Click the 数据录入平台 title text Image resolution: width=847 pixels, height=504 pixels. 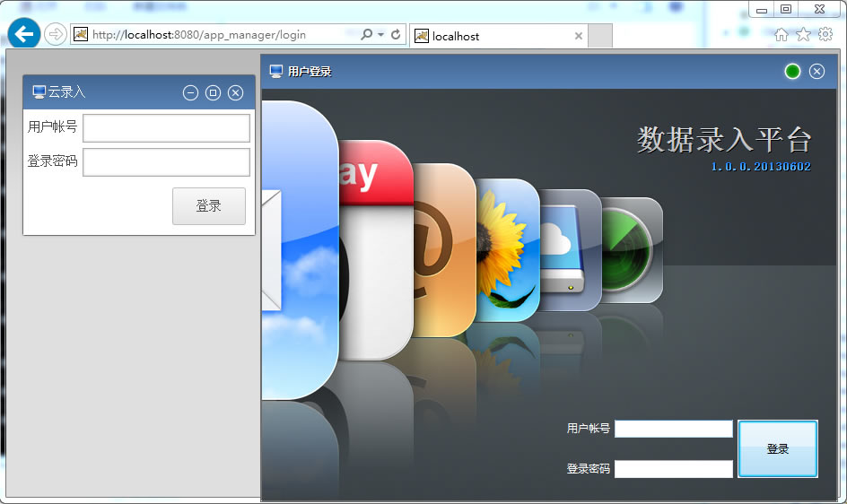pyautogui.click(x=724, y=140)
